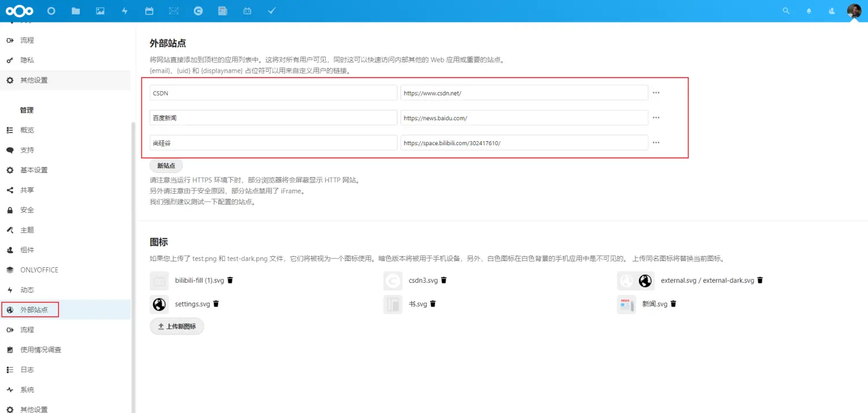
Task: Click the bilibili-fill (1).svg file name
Action: click(200, 281)
